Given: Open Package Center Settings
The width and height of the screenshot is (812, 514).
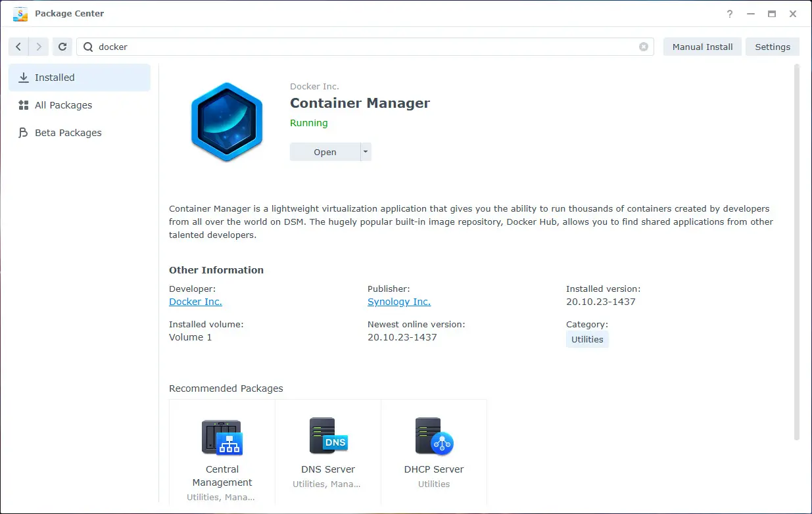Looking at the screenshot, I should coord(773,47).
